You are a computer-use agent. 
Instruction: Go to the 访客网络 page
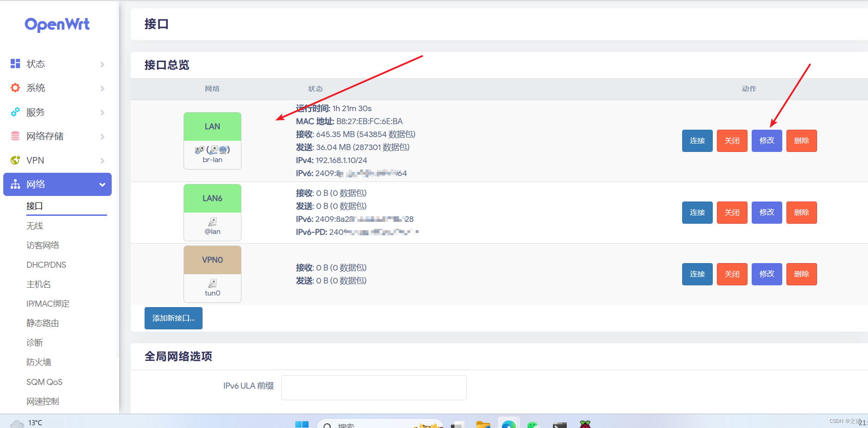coord(43,245)
